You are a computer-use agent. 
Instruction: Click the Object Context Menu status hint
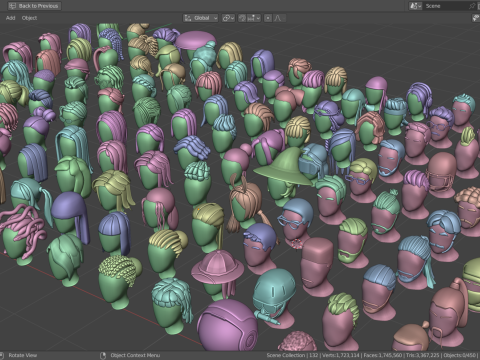135,355
